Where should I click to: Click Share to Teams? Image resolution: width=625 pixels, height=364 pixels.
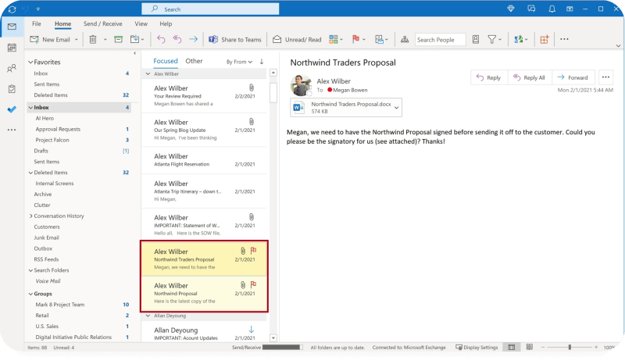[x=235, y=40]
